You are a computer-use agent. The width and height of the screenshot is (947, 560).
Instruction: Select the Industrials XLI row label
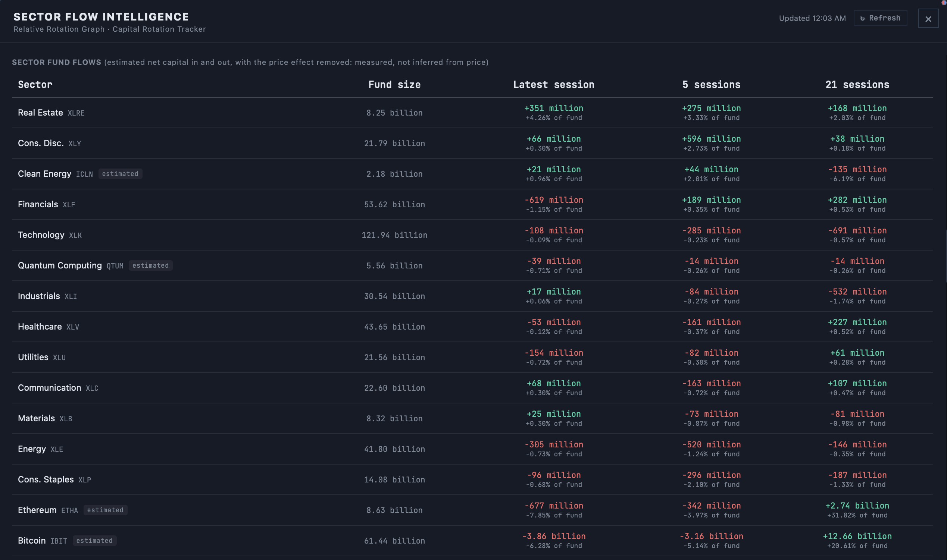coord(47,296)
